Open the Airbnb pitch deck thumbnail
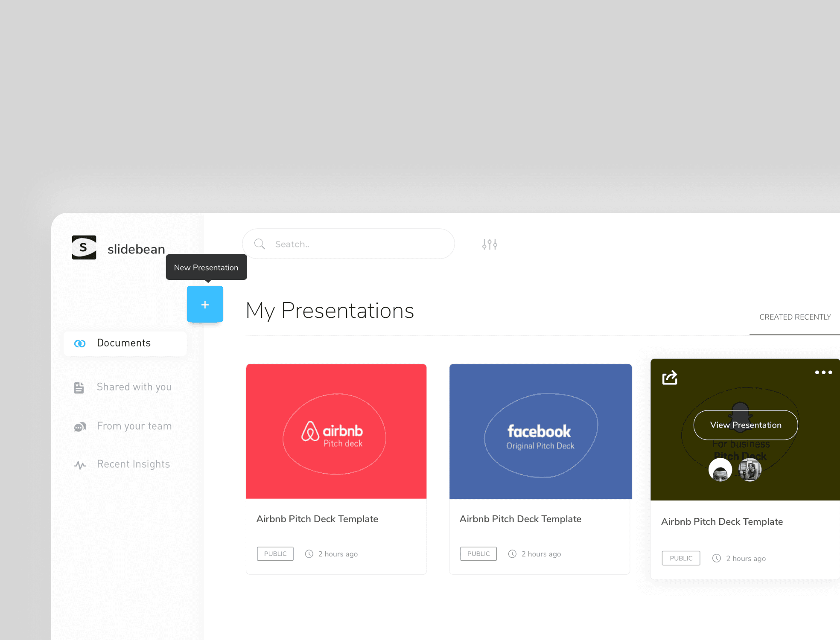This screenshot has width=840, height=640. pyautogui.click(x=336, y=431)
